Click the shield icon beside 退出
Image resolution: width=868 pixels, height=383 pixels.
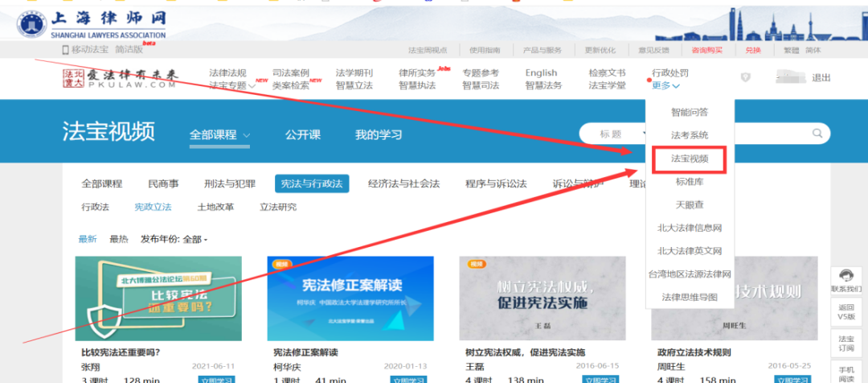coord(746,77)
